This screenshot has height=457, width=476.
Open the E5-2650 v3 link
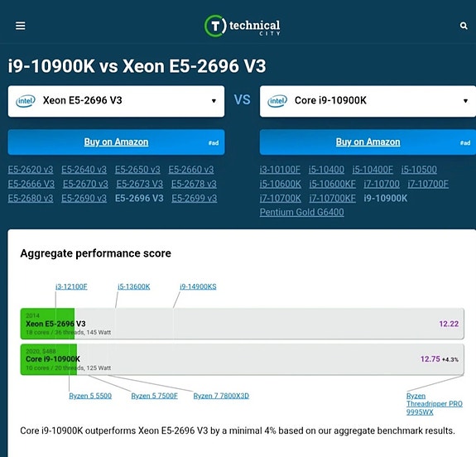[x=137, y=170]
